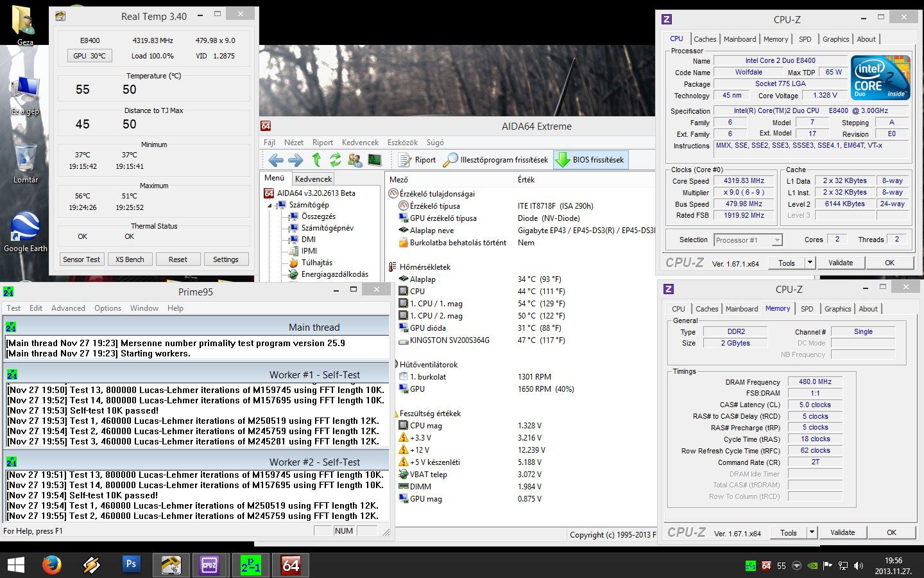924x578 pixels.
Task: Click Tools button in lower CPU-Z
Action: pos(789,532)
